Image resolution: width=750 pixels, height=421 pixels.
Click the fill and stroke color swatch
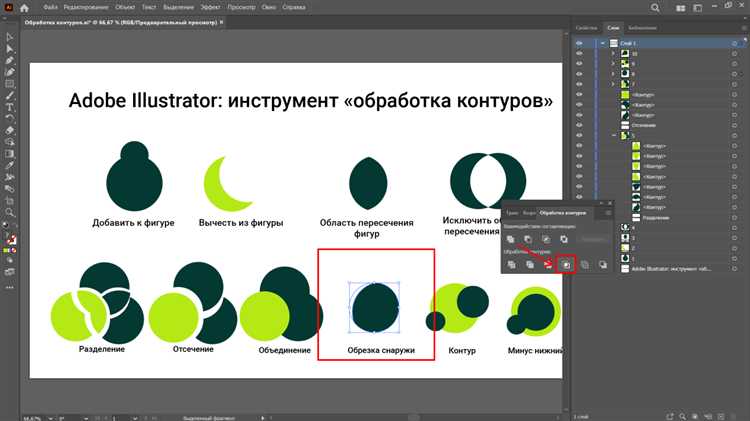(9, 240)
